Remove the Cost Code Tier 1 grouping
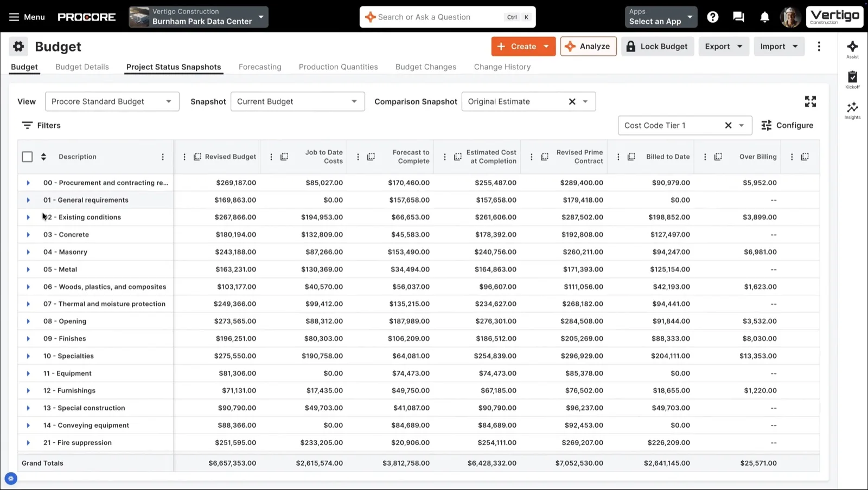Screen dimensions: 868x490 728,125
